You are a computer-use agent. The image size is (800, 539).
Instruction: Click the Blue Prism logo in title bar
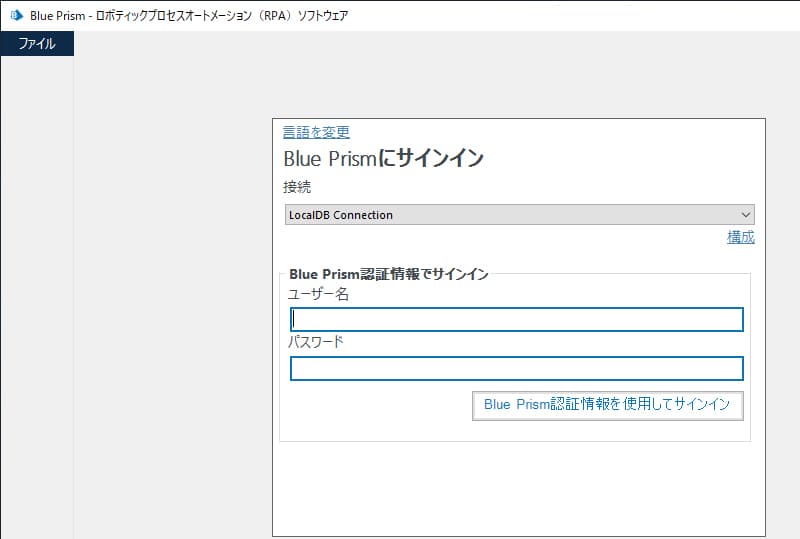coord(17,15)
